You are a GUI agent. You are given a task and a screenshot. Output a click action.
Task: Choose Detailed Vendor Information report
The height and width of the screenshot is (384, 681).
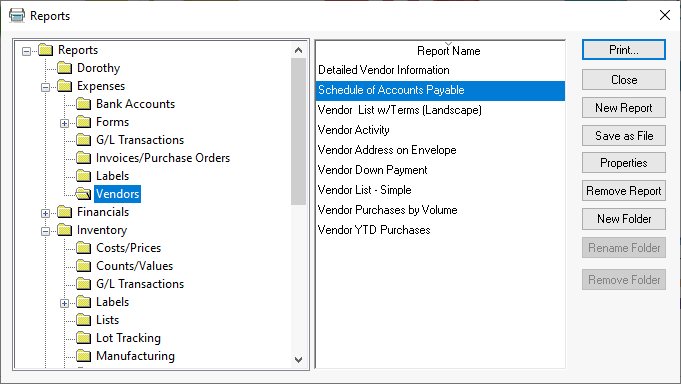point(383,70)
